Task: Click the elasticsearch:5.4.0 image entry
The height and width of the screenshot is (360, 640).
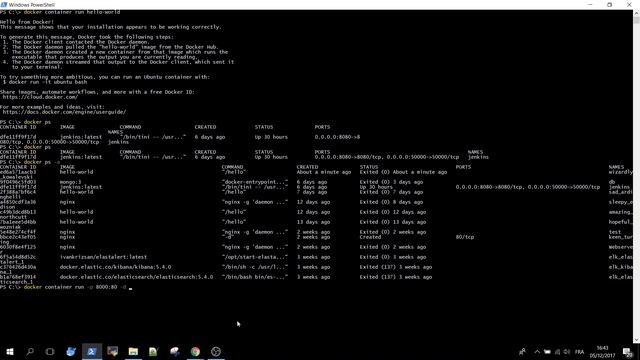Action: [136, 277]
